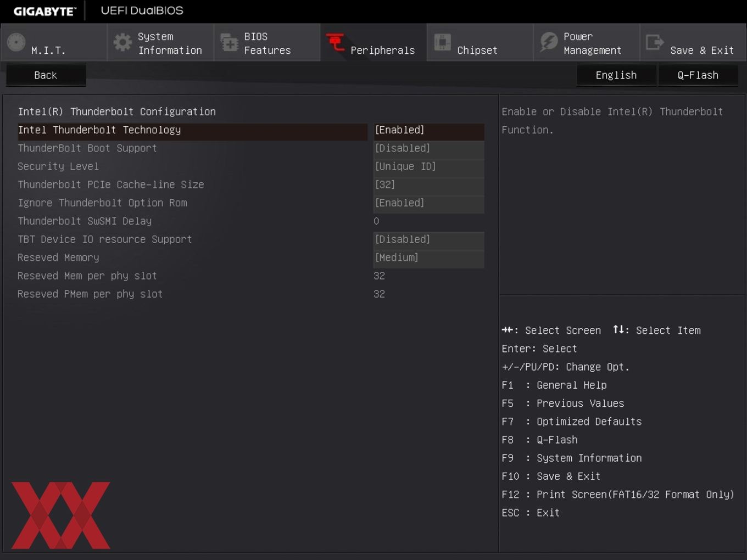Click the ESC Exit hint
The height and width of the screenshot is (560, 747).
(531, 513)
